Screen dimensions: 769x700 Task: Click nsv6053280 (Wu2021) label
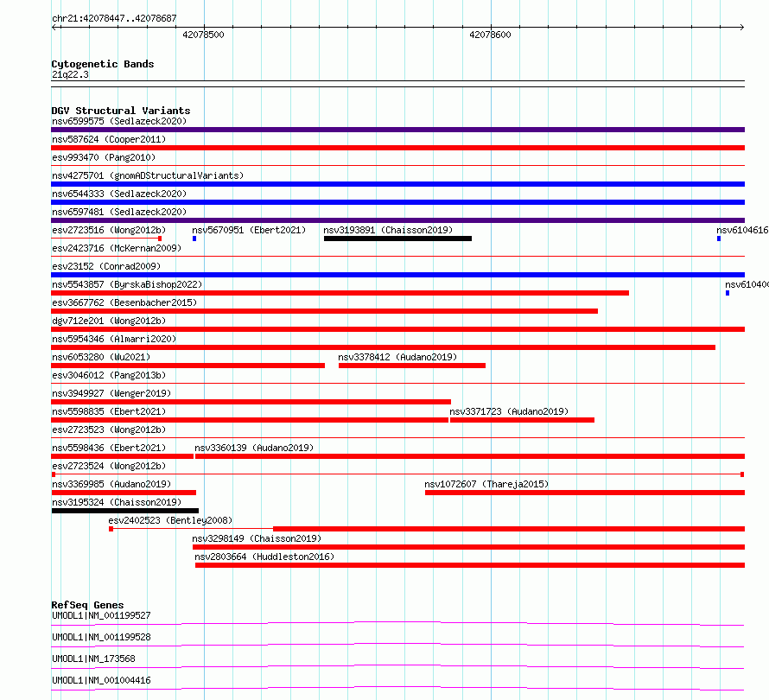[x=101, y=357]
